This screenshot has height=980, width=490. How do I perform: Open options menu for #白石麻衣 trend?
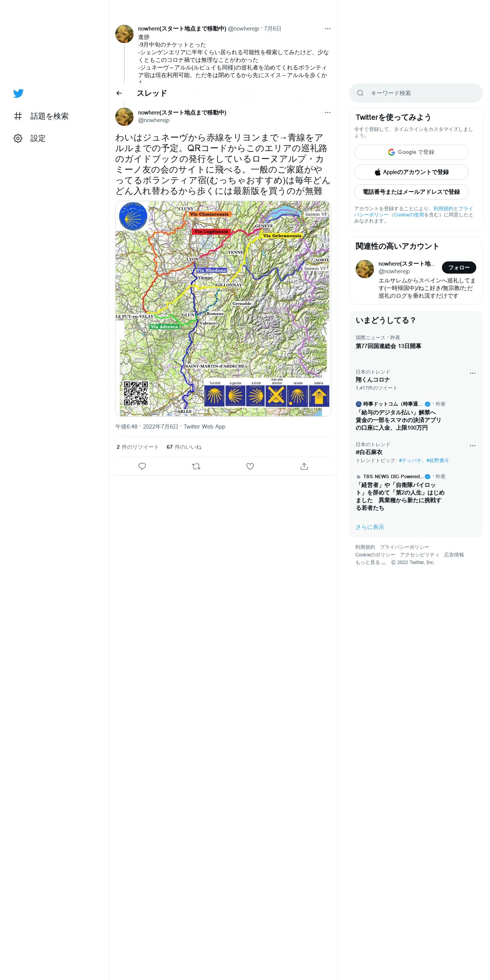click(x=472, y=446)
